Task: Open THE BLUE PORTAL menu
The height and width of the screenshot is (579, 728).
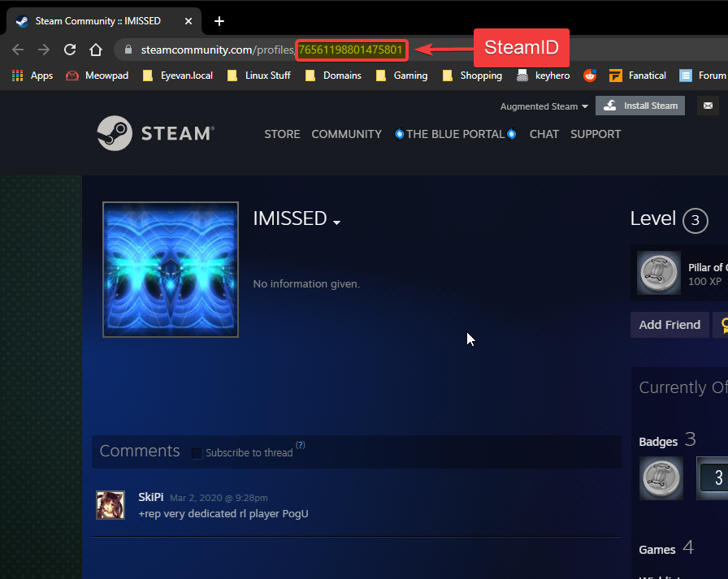Action: 456,134
